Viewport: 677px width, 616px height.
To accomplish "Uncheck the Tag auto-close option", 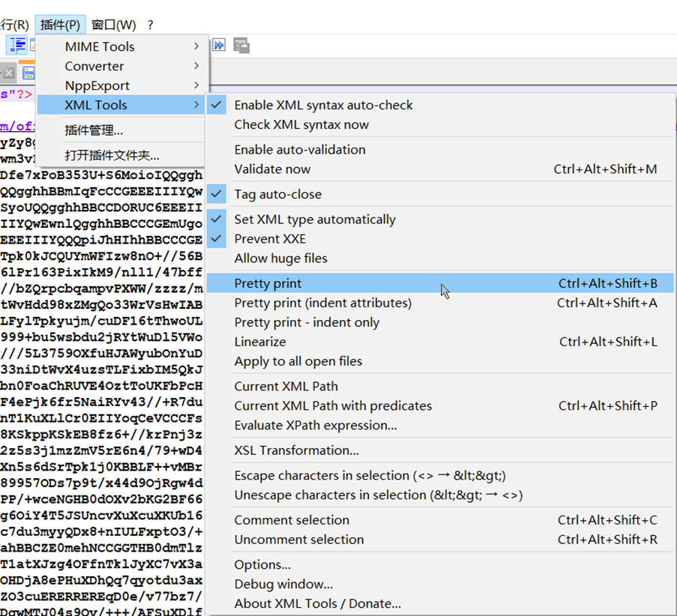I will click(277, 194).
